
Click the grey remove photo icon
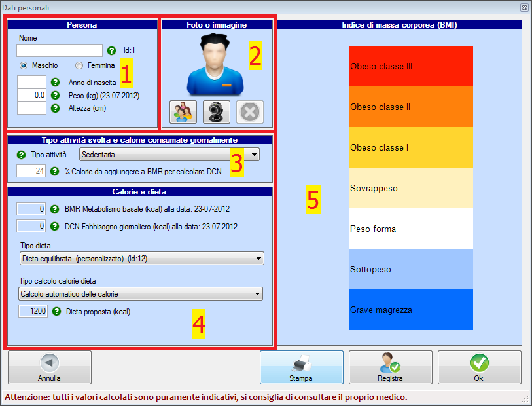[250, 112]
